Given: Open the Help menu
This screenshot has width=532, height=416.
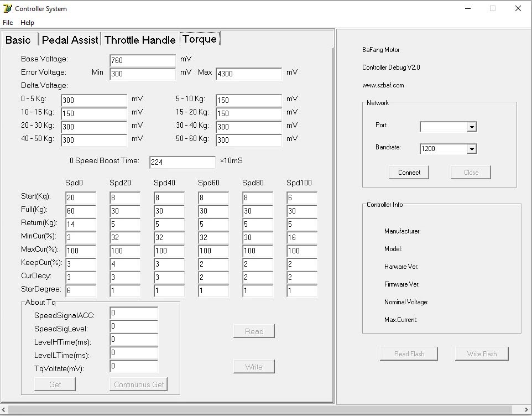Looking at the screenshot, I should [27, 22].
